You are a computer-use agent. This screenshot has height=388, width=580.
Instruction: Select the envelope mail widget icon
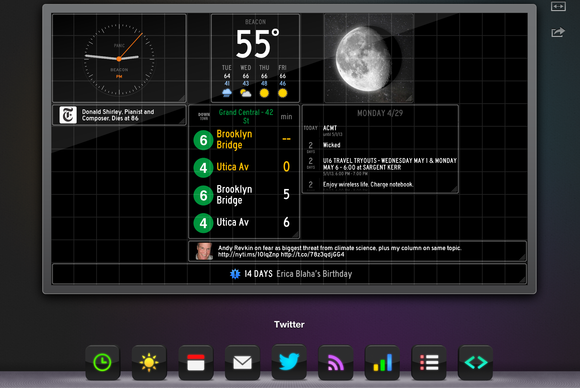[242, 362]
